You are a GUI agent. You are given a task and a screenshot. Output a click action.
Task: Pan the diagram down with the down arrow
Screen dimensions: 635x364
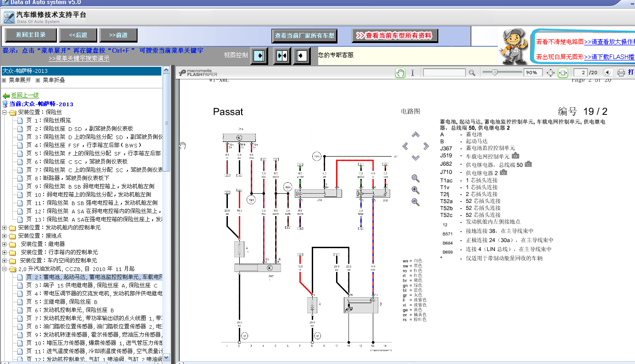(415, 158)
